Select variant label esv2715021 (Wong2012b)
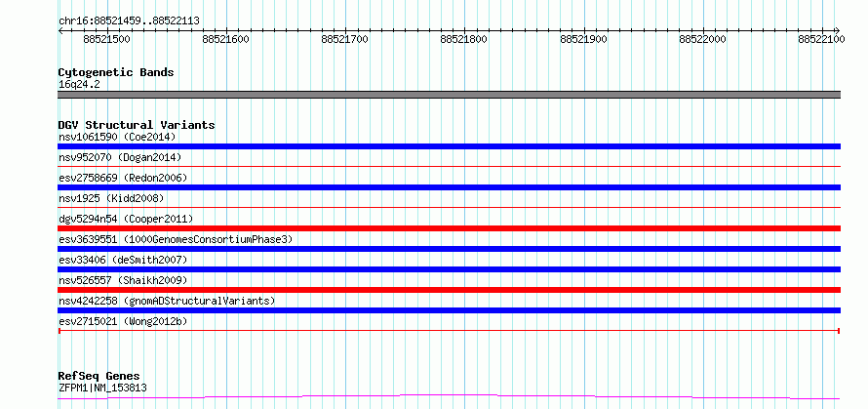This screenshot has width=868, height=409. [x=125, y=321]
